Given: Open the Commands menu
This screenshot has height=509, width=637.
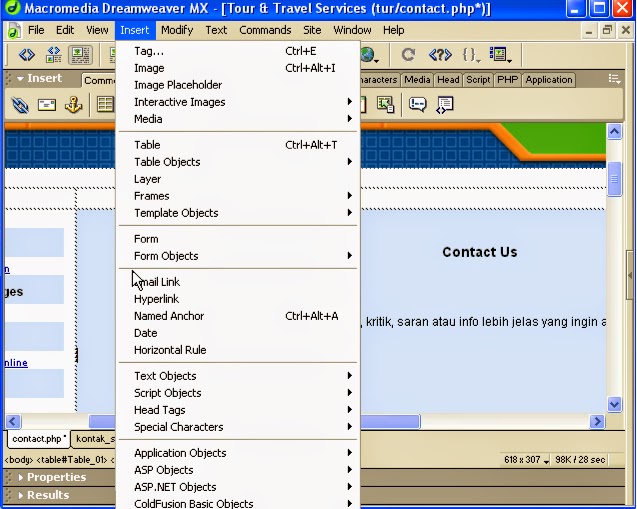Looking at the screenshot, I should (x=265, y=30).
